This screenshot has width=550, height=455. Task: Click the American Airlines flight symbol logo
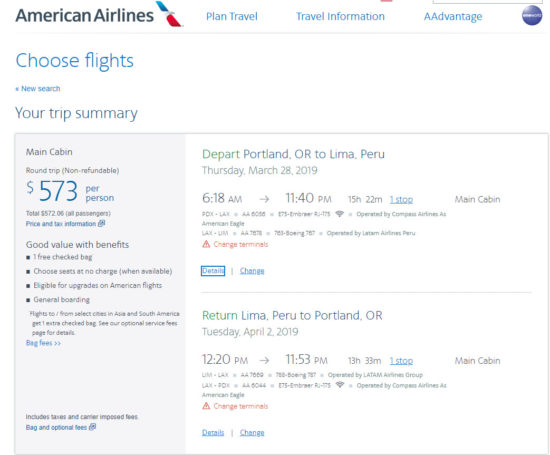[169, 14]
